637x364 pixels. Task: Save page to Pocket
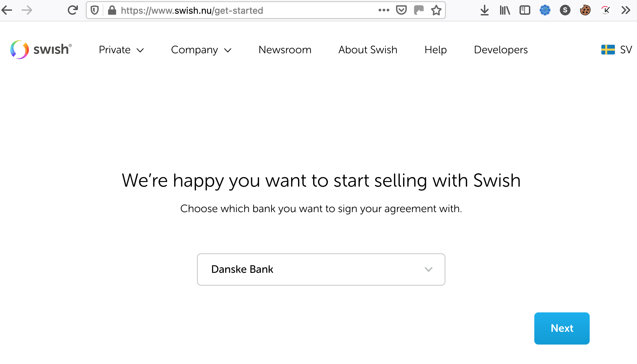(401, 10)
